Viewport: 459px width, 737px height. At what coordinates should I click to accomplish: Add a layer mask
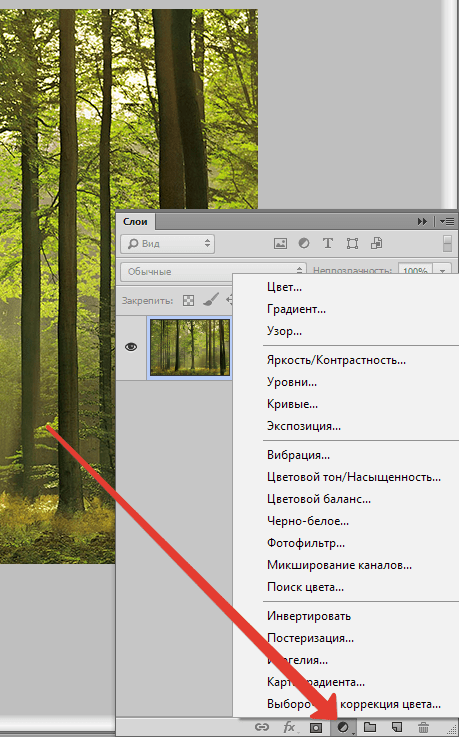316,728
